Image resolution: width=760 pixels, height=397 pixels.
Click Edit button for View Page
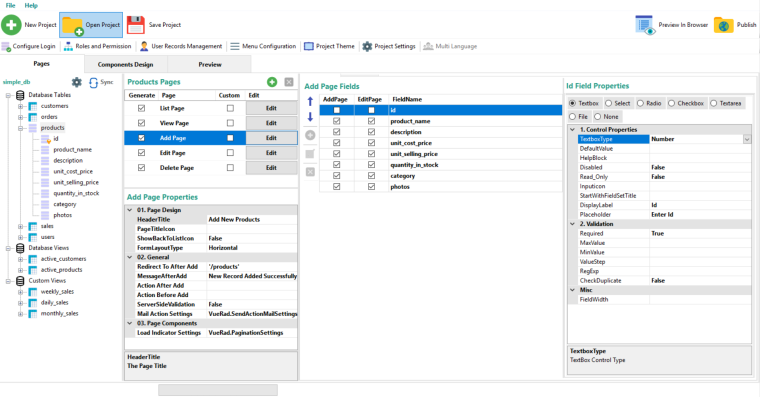(271, 123)
